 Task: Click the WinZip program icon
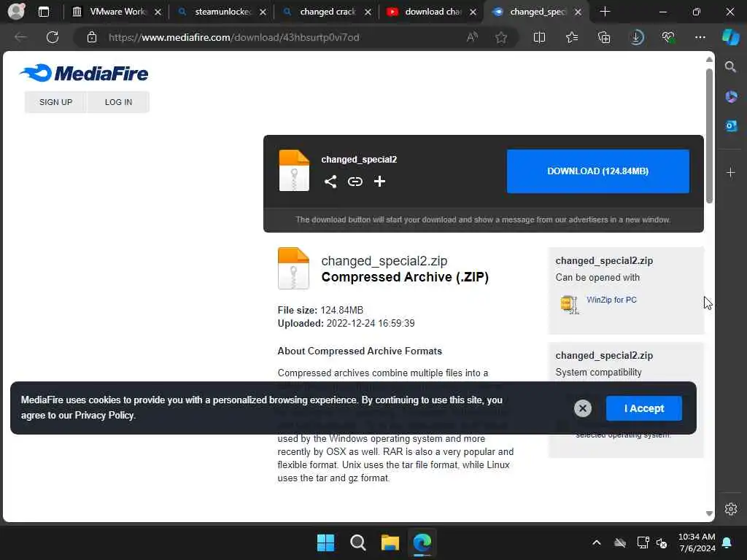(x=569, y=304)
